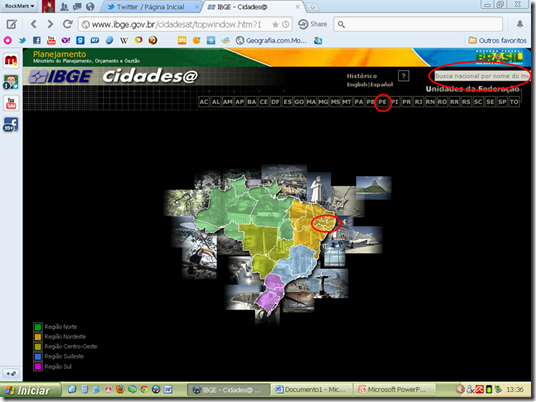Open the red 'm' app in left sidebar

(11, 61)
